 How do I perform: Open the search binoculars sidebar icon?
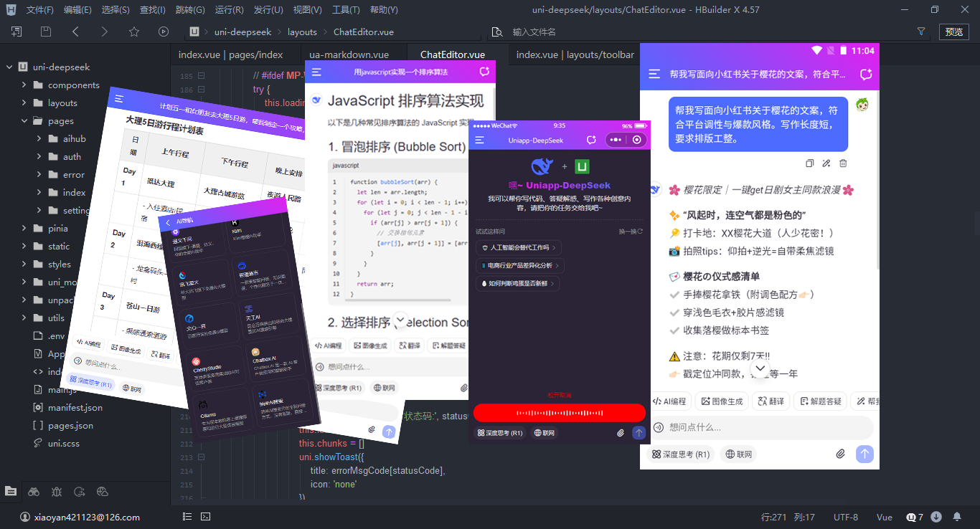34,491
